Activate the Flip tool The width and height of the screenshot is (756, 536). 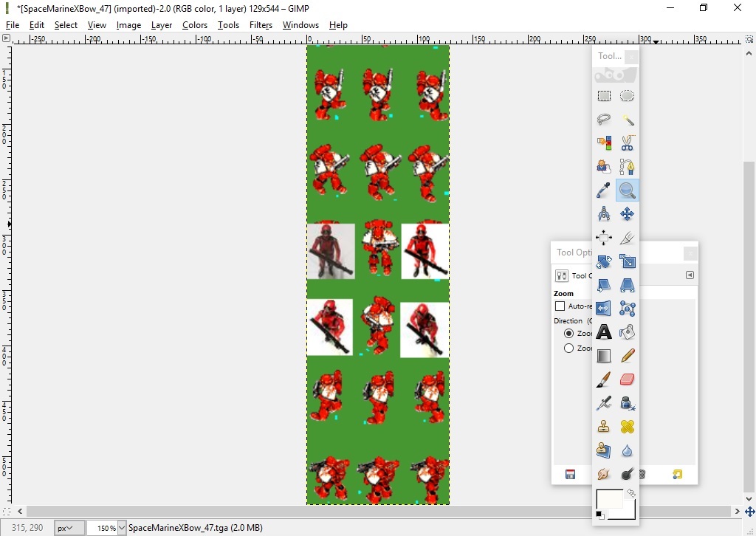[604, 309]
